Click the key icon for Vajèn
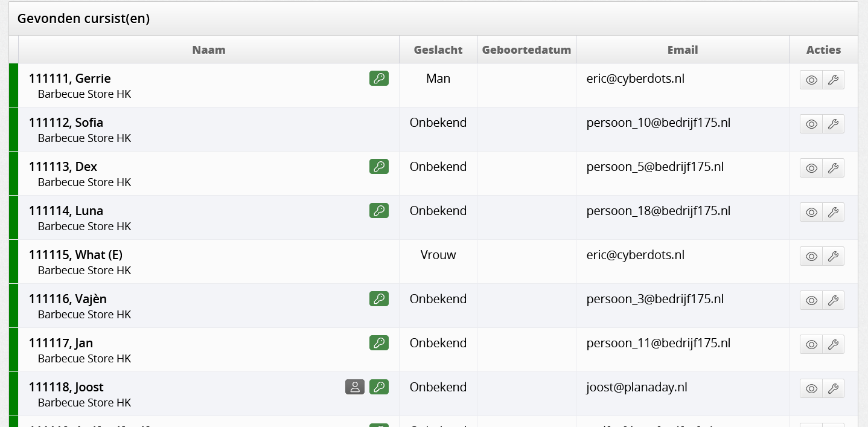Screen dimensions: 868x427 pyautogui.click(x=379, y=298)
